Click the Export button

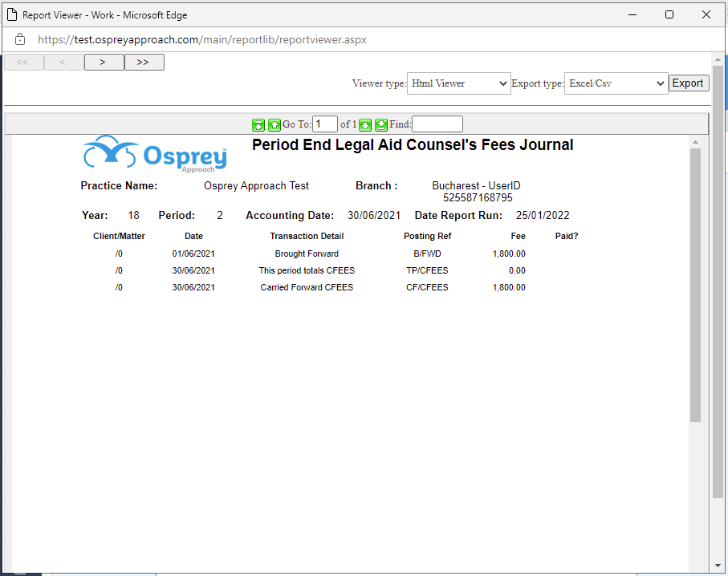[688, 83]
